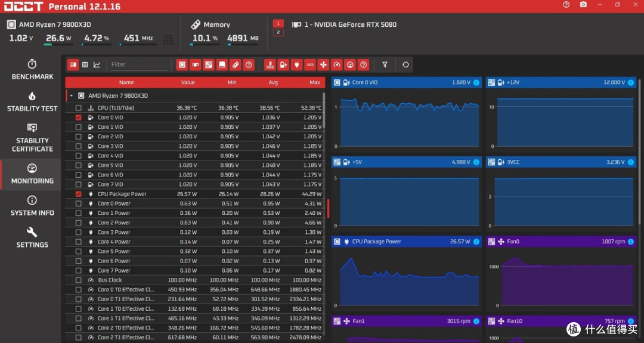
Task: Toggle the memory stick sensor filter icon
Action: point(236,64)
